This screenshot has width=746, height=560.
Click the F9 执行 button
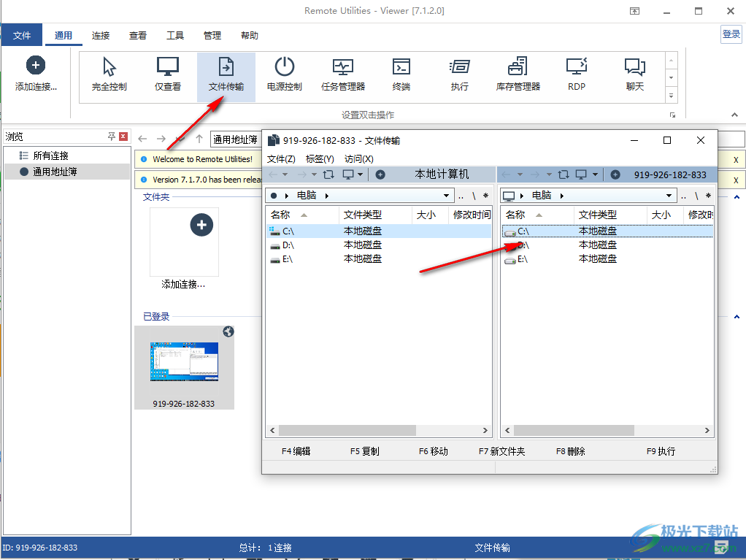tap(661, 451)
